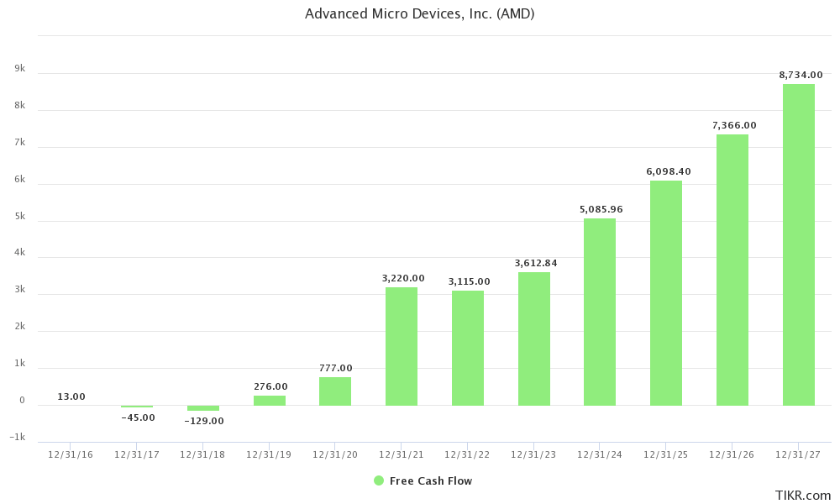This screenshot has width=840, height=504.
Task: Select the 7,366.00 bar for 12/31/26
Action: coord(730,269)
